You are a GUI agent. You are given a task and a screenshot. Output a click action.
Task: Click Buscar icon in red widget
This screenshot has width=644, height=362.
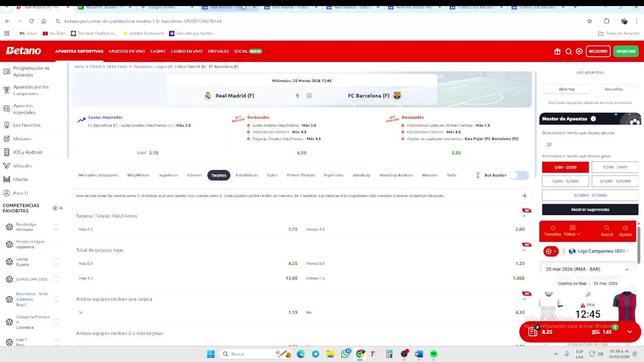[607, 231]
